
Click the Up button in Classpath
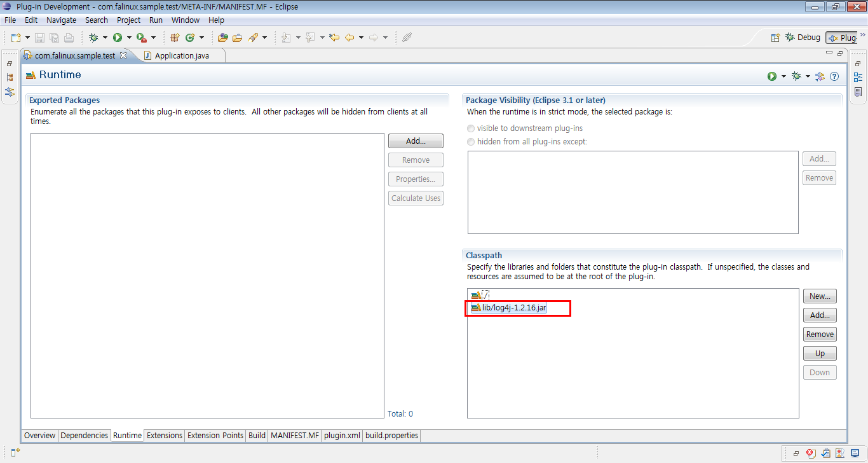point(820,353)
